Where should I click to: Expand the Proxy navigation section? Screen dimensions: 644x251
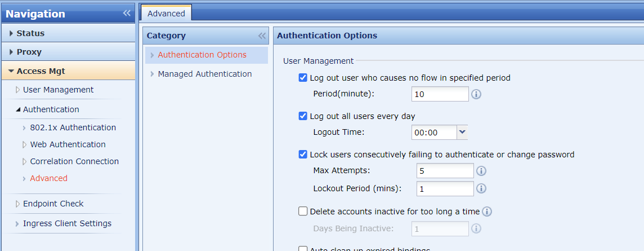[29, 52]
